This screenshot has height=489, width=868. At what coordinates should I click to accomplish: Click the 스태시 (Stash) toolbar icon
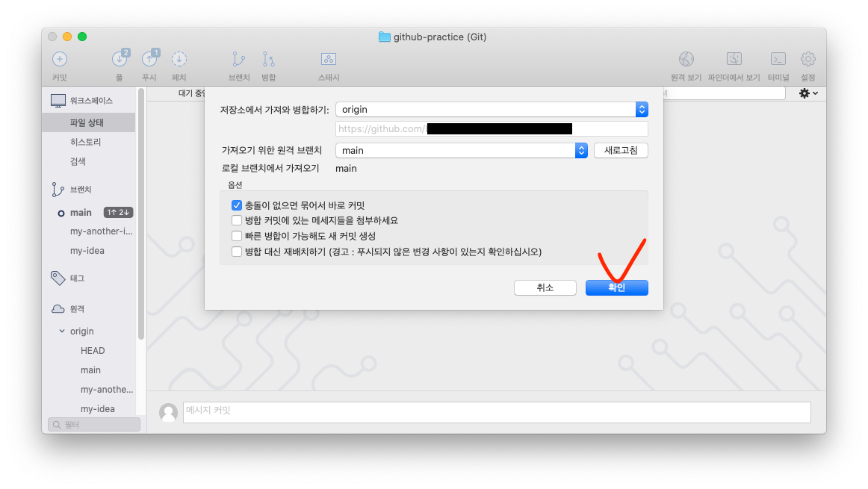tap(329, 59)
